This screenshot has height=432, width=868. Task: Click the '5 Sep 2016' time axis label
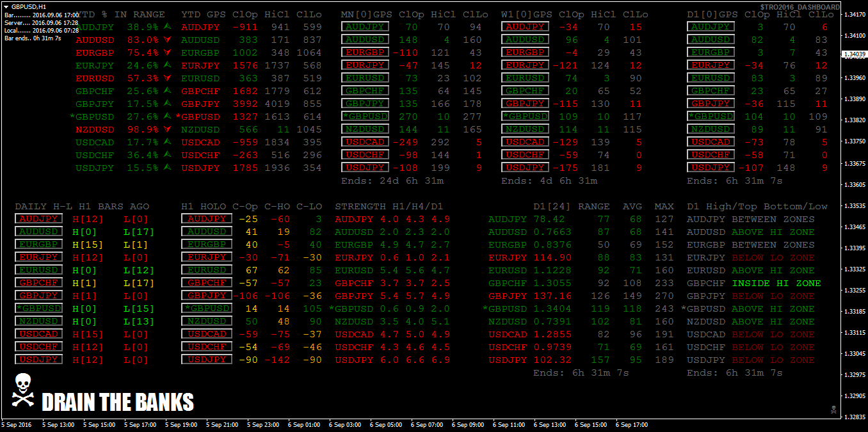(x=17, y=425)
